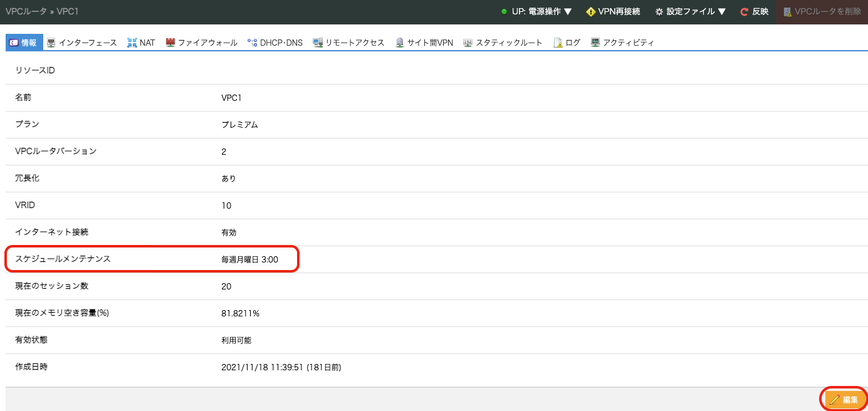The width and height of the screenshot is (868, 411).
Task: Click the インターフェース tab icon
Action: click(51, 43)
